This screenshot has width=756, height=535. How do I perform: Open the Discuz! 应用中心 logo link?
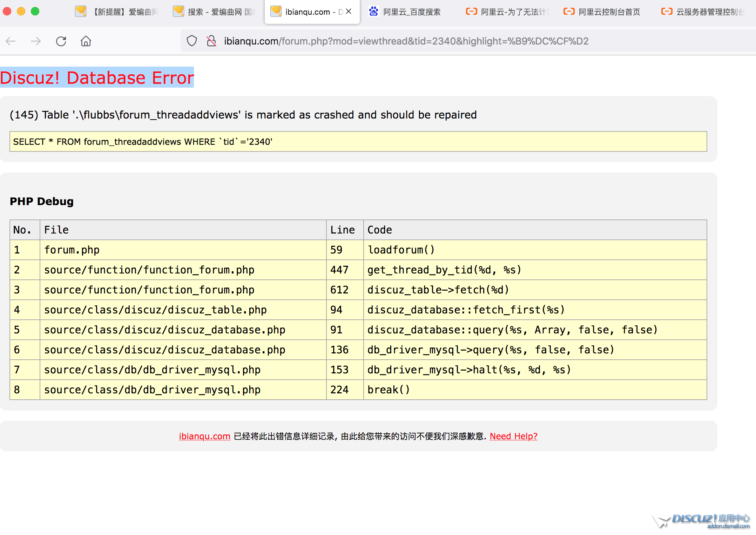(x=701, y=521)
